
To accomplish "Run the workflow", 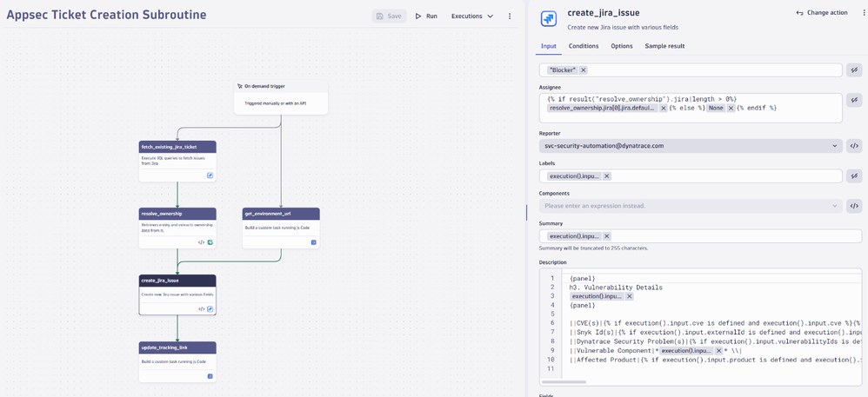I will [x=426, y=16].
